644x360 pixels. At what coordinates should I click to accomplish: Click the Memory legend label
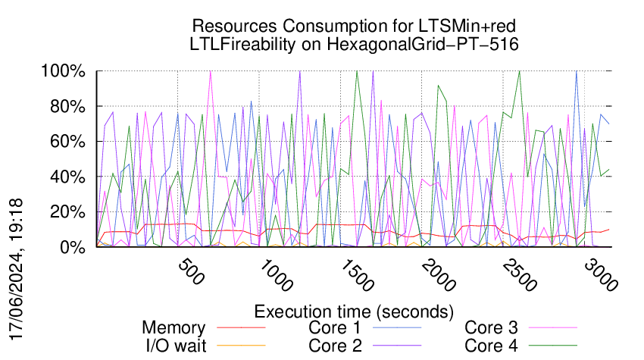174,328
